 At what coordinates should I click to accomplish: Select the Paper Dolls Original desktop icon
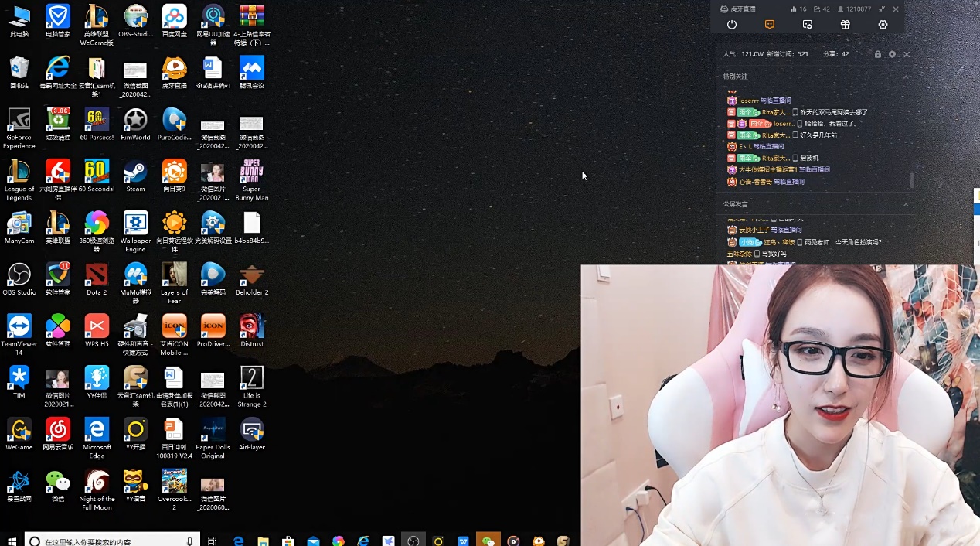click(213, 439)
